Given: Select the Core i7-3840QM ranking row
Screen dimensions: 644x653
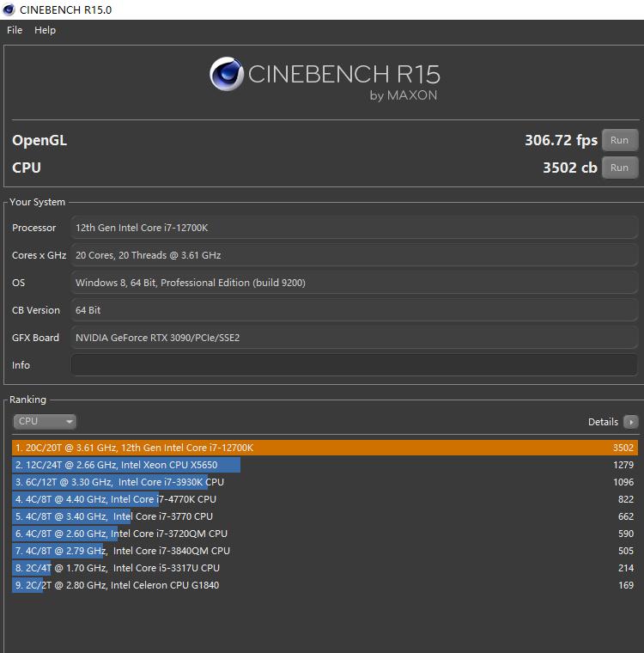Looking at the screenshot, I should pyautogui.click(x=325, y=551).
